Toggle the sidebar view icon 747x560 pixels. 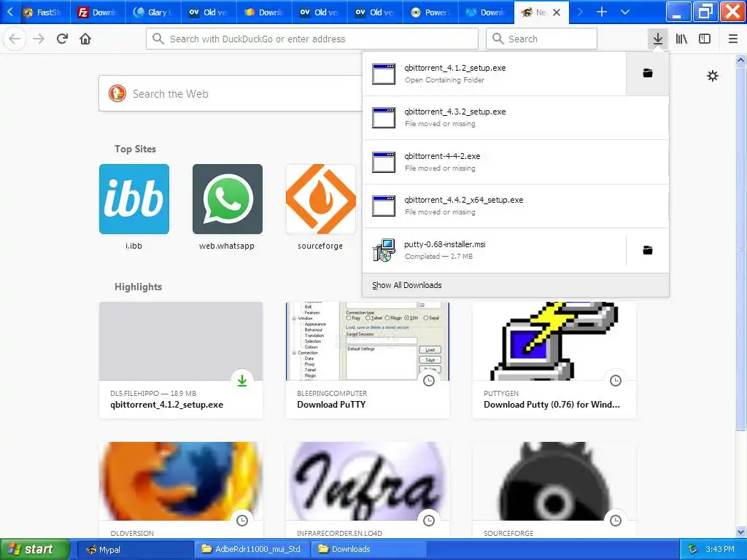coord(705,39)
